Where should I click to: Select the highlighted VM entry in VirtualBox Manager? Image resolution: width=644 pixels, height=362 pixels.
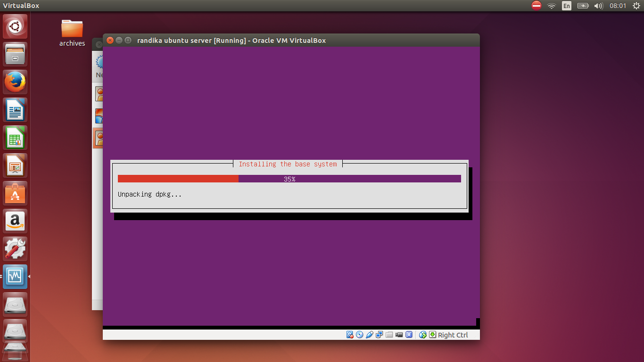pyautogui.click(x=98, y=138)
